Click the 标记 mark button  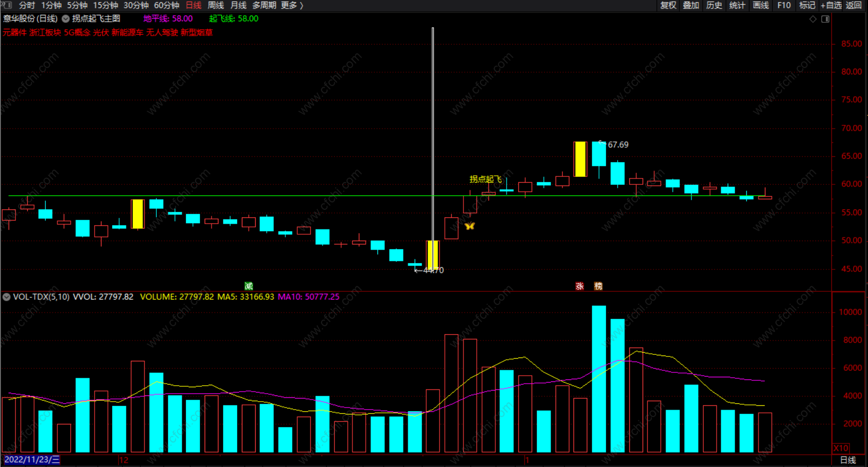click(x=807, y=5)
